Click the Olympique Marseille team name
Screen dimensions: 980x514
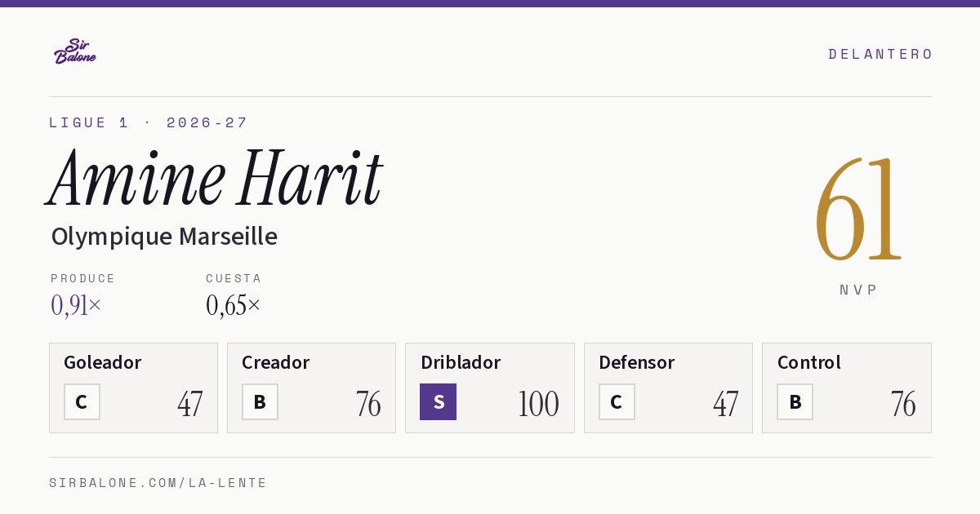pos(164,237)
